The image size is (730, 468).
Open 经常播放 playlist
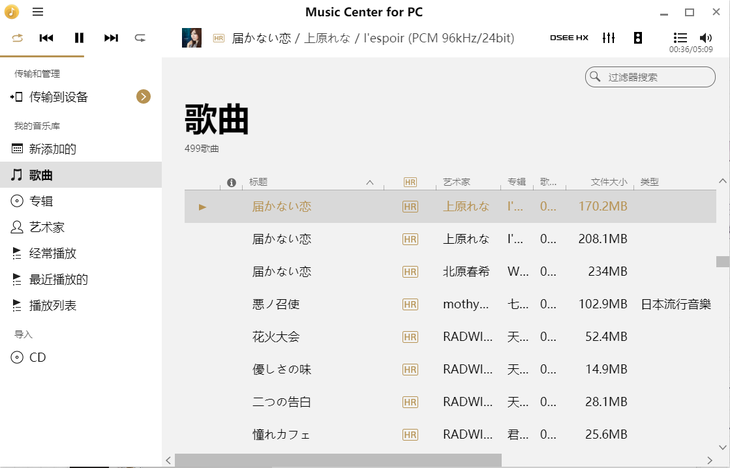pyautogui.click(x=81, y=253)
